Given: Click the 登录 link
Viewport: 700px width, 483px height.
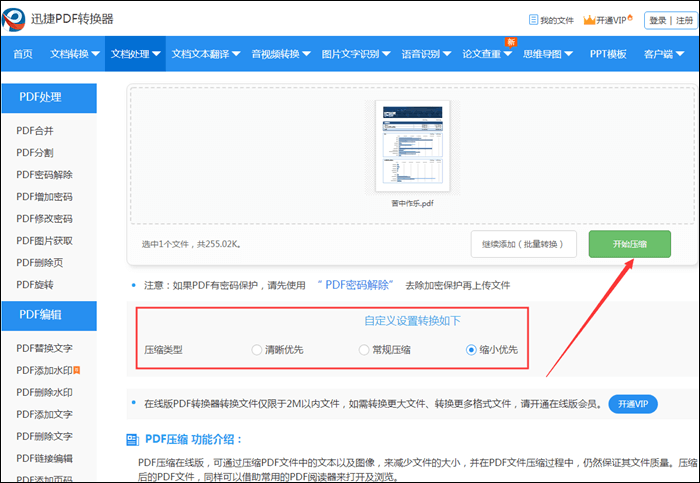Looking at the screenshot, I should click(x=657, y=20).
